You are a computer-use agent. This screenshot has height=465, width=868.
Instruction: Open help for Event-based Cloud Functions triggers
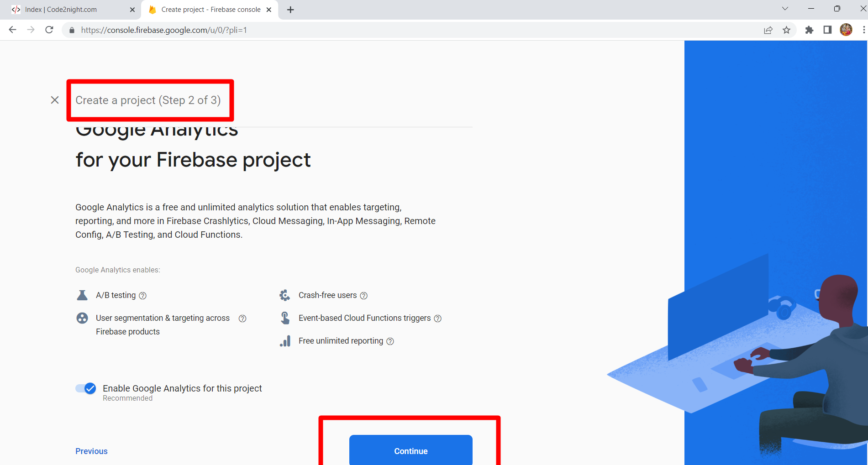click(437, 319)
